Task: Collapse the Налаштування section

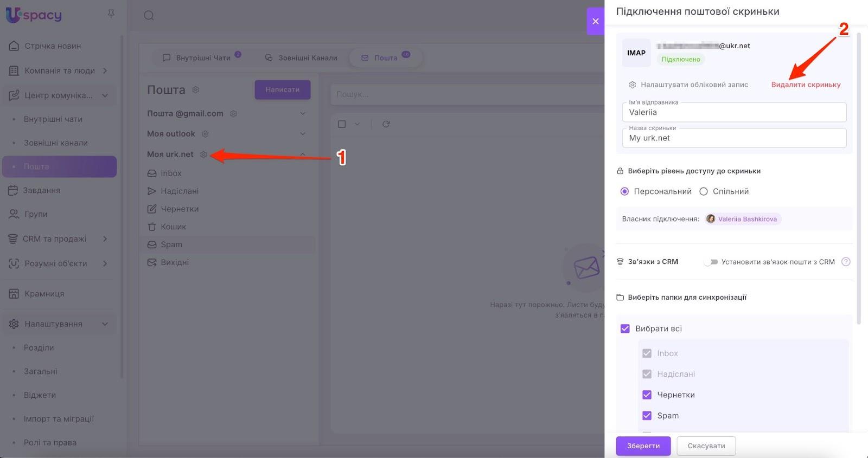Action: tap(105, 324)
